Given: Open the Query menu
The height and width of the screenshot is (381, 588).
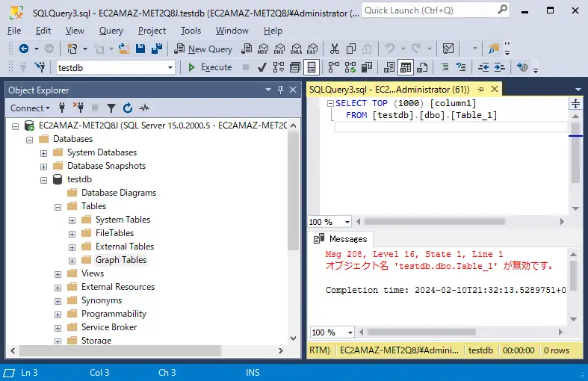Looking at the screenshot, I should tap(111, 31).
